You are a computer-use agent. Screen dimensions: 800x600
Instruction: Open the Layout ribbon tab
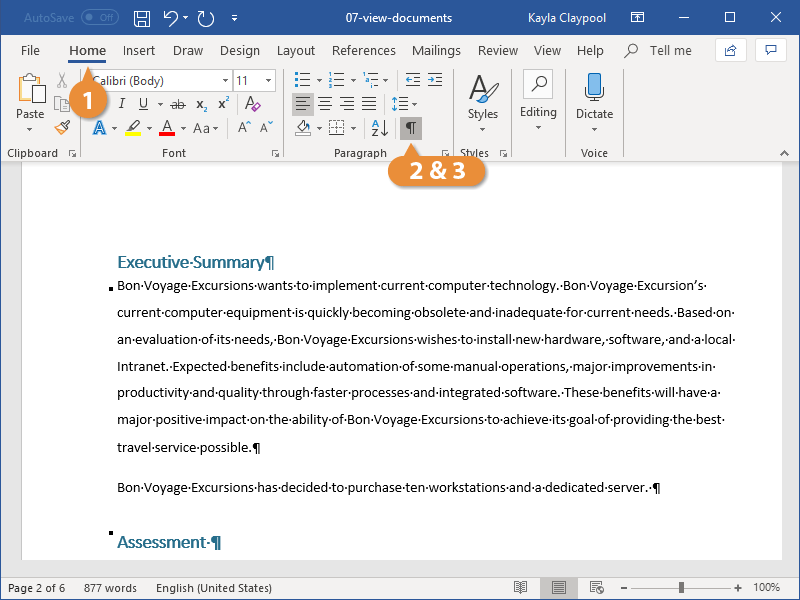tap(296, 50)
